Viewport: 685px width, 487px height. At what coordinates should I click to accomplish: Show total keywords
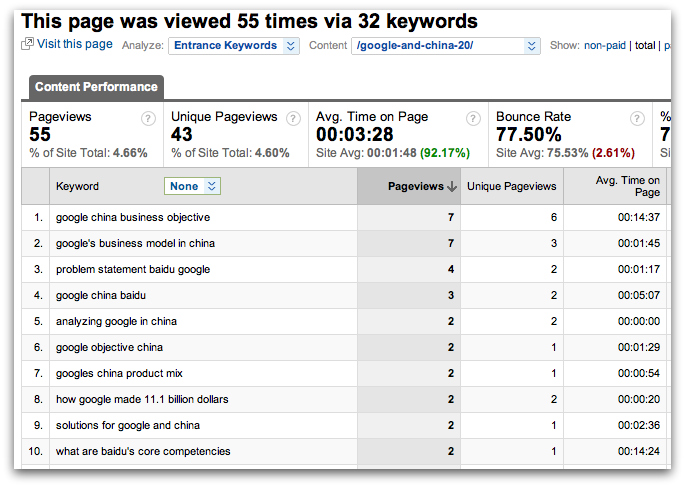(x=648, y=45)
